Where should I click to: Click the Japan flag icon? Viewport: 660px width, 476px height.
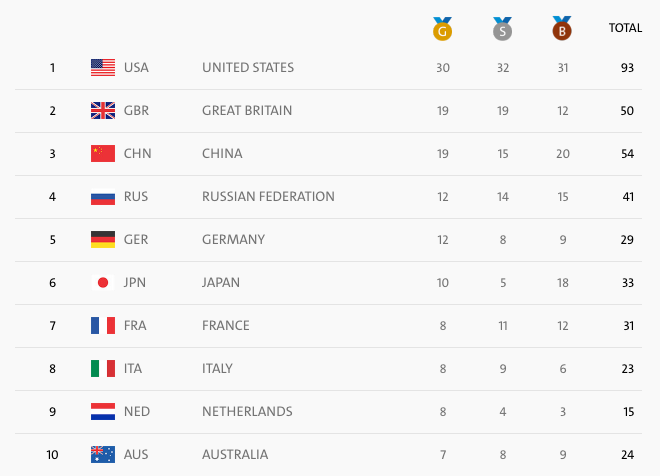click(103, 283)
